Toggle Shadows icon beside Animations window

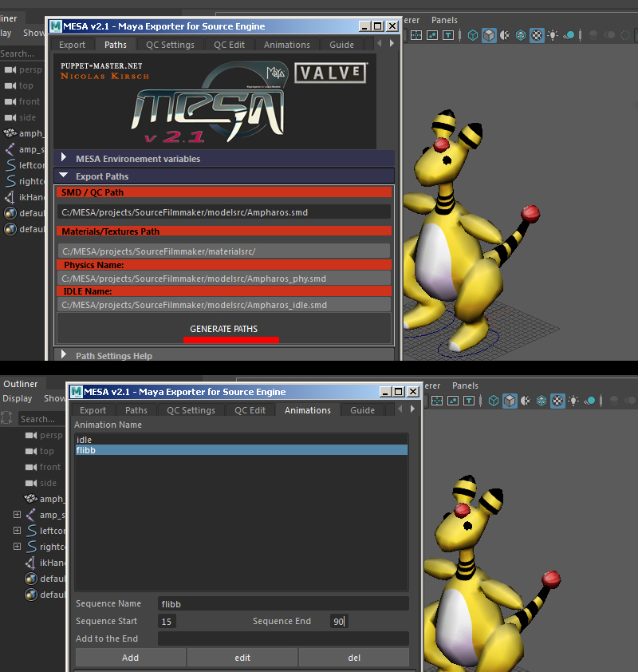click(590, 401)
